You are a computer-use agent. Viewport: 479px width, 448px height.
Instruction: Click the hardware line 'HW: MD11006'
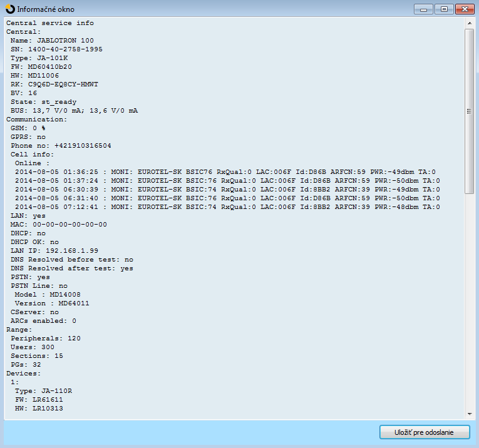click(35, 76)
